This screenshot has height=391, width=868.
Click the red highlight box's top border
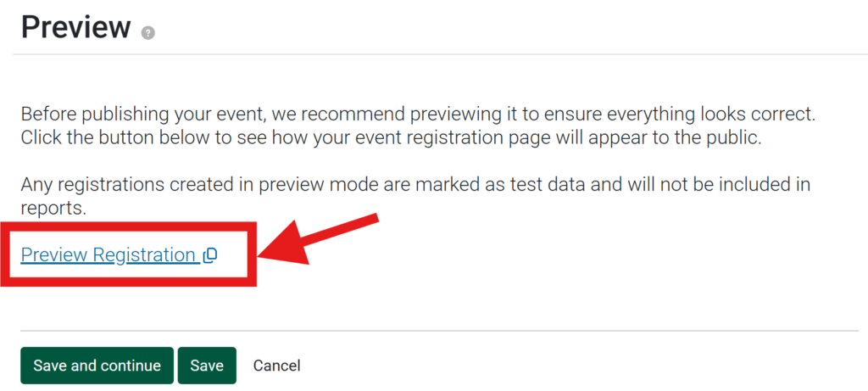(x=127, y=227)
